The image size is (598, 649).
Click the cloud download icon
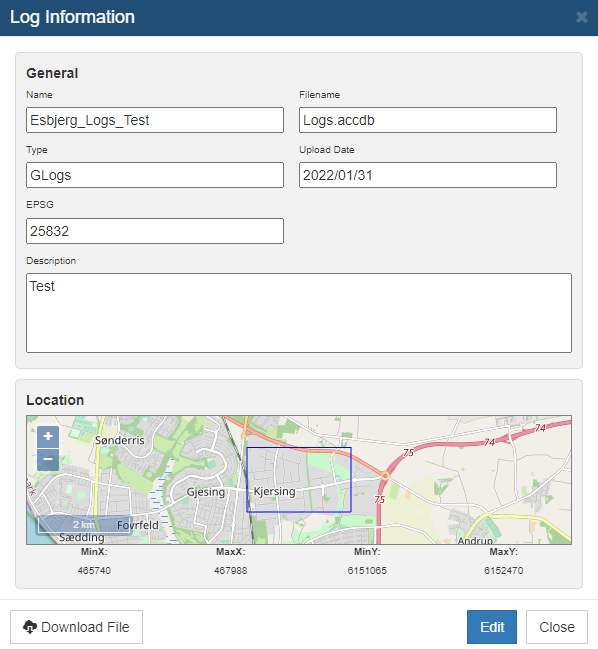30,627
